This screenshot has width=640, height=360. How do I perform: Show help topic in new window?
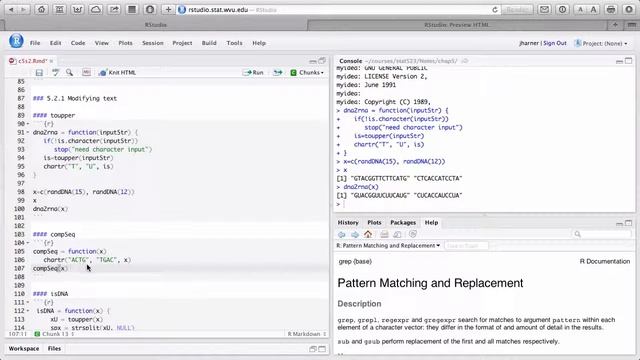click(397, 234)
